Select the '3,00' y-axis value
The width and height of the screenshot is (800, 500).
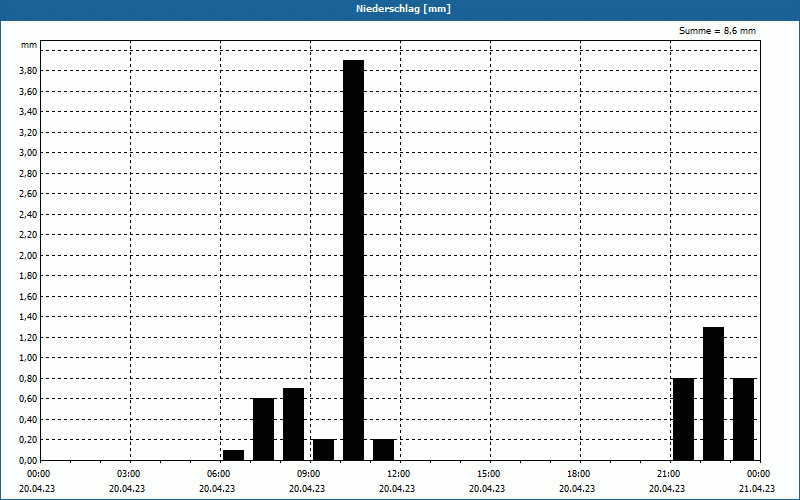click(x=28, y=153)
